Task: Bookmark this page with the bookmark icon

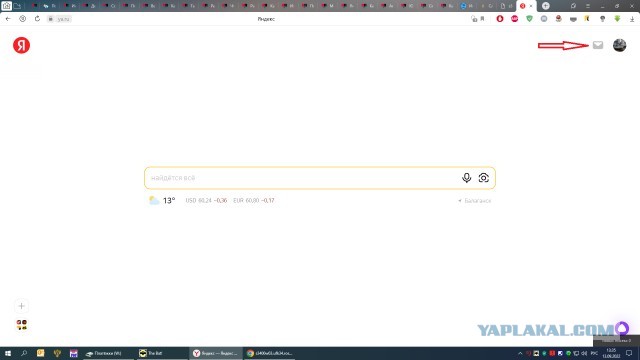Action: [482, 19]
